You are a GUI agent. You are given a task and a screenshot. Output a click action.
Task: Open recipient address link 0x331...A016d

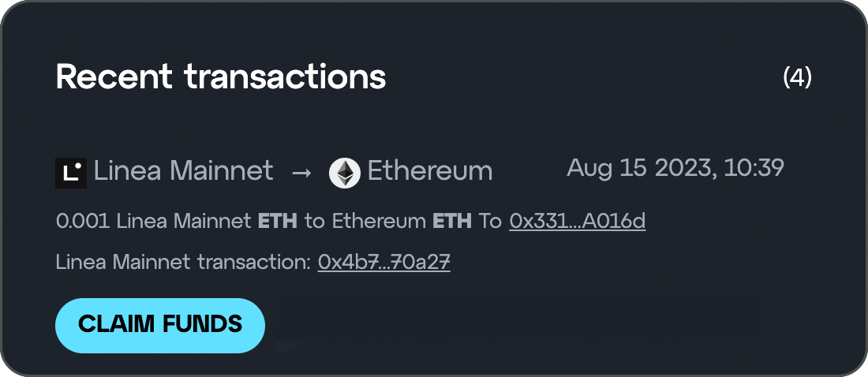click(578, 222)
